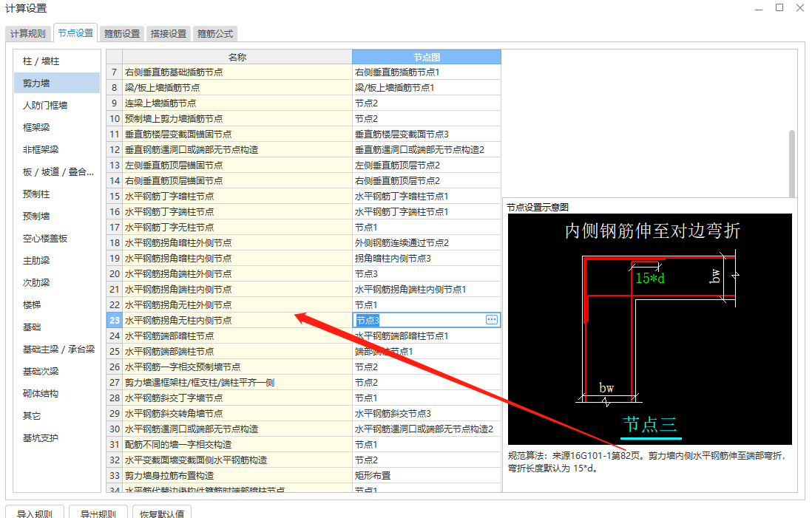Select row 19 水平钢筋拐角暗柱内侧节点
The height and width of the screenshot is (518, 812).
coord(304,259)
